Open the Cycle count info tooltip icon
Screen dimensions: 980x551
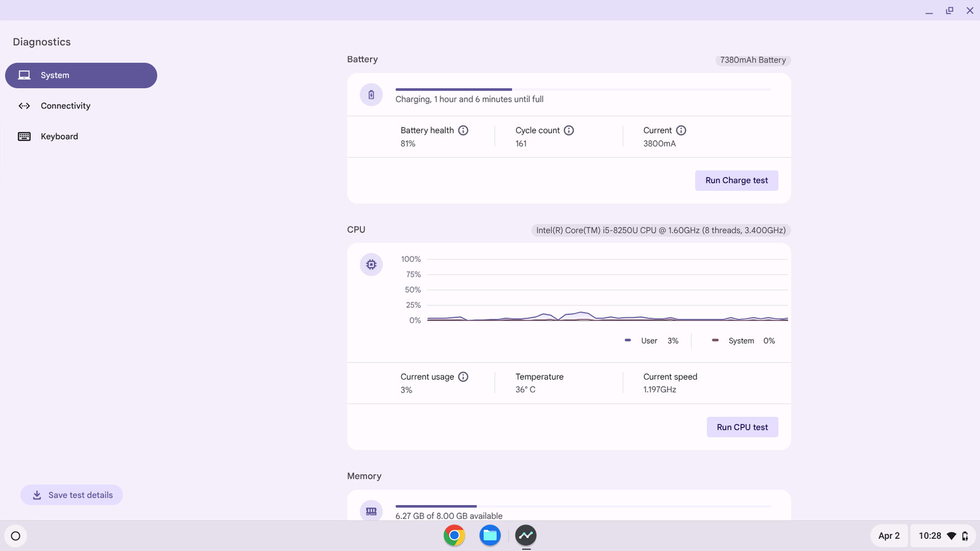(x=569, y=130)
